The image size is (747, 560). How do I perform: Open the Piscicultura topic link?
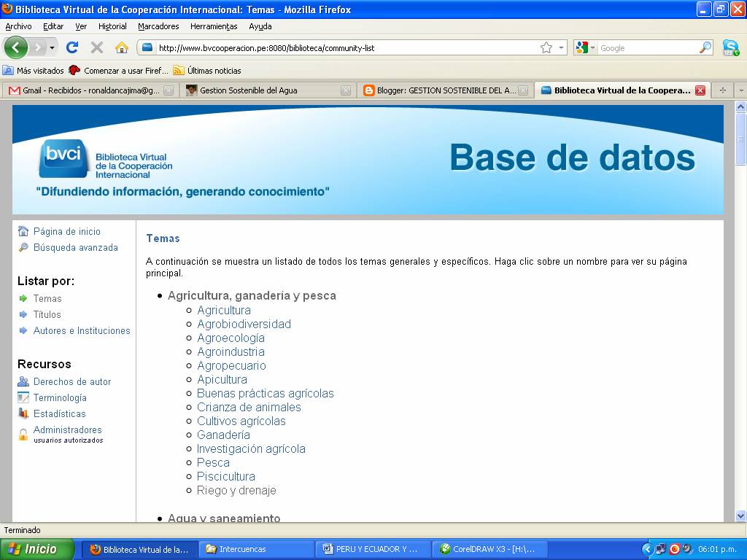pos(225,476)
